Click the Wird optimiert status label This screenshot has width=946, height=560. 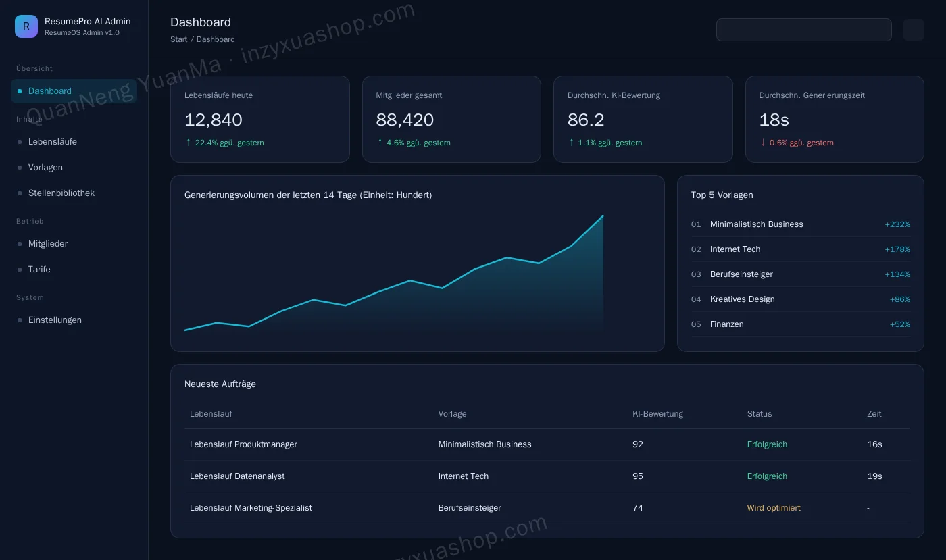[774, 508]
